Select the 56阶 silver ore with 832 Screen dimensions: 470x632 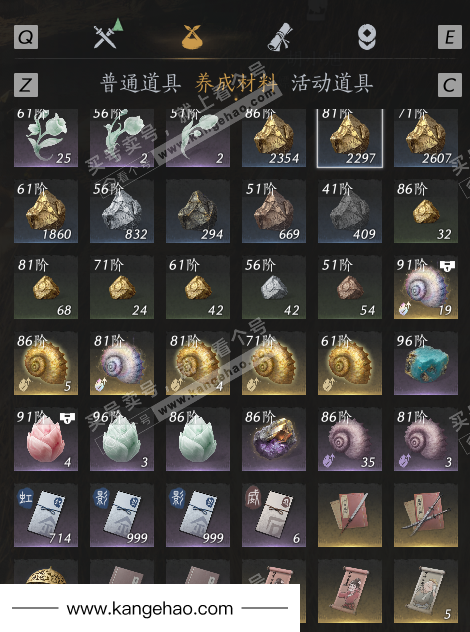click(x=122, y=211)
